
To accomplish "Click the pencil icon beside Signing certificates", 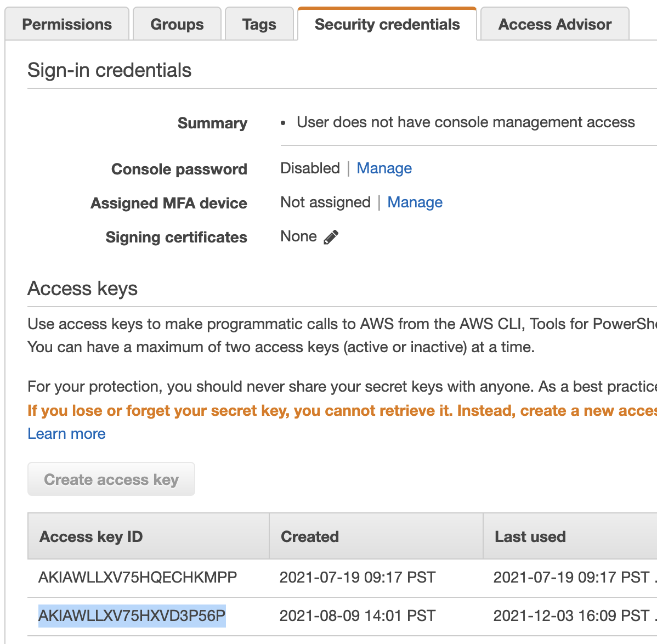I will (331, 237).
